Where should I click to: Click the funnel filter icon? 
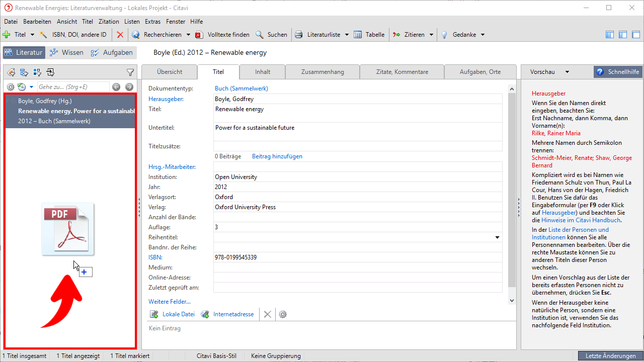pyautogui.click(x=130, y=72)
